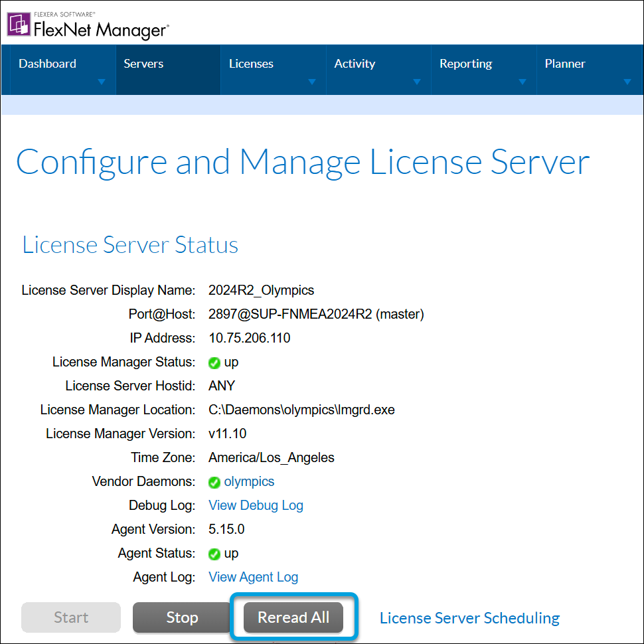Screen dimensions: 644x644
Task: Select the time zone America/Los_Angeles
Action: pyautogui.click(x=272, y=457)
